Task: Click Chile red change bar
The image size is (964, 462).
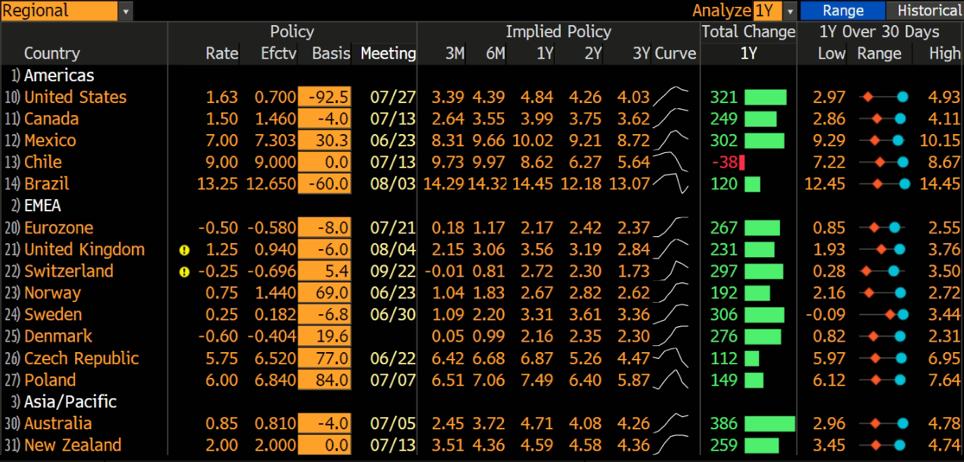Action: [x=742, y=162]
